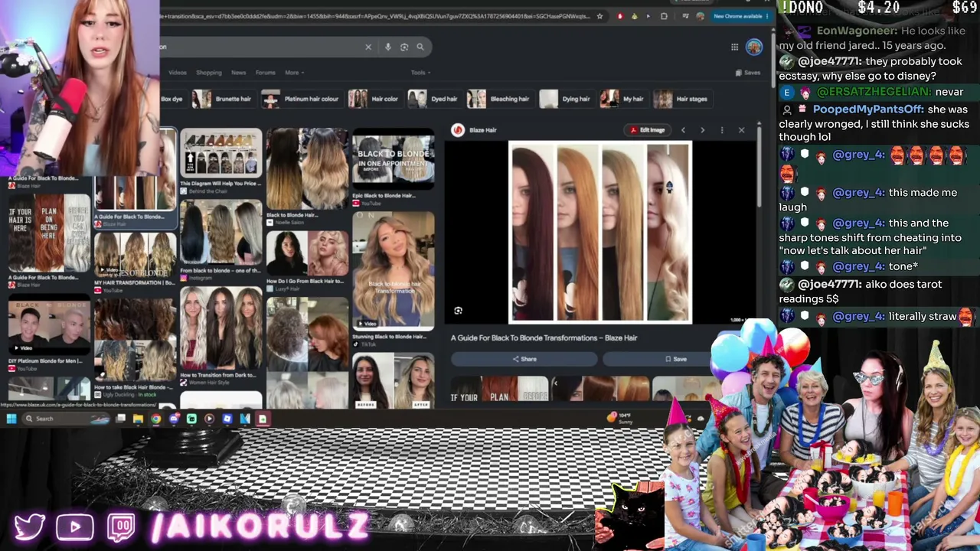Open the Twitter bird icon in overlay

[x=30, y=527]
